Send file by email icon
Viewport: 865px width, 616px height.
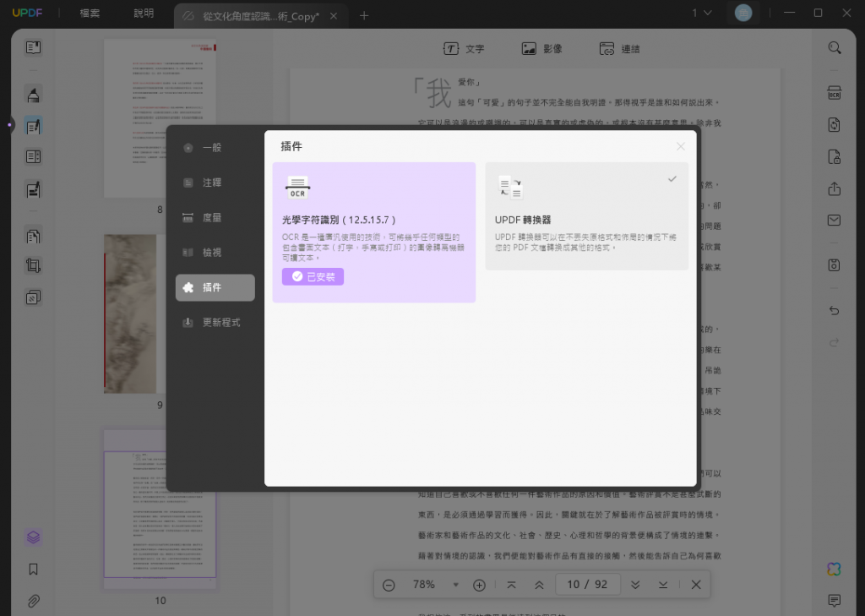(834, 221)
